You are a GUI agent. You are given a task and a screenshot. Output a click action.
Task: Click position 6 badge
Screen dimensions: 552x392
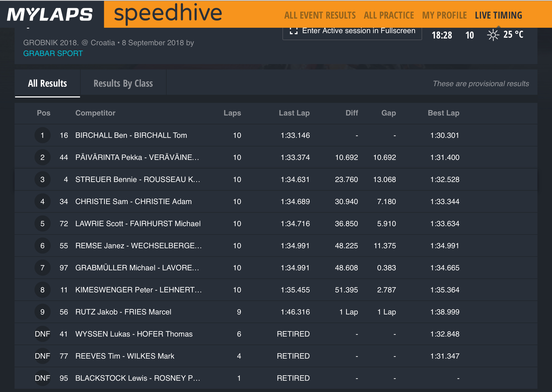pos(42,246)
